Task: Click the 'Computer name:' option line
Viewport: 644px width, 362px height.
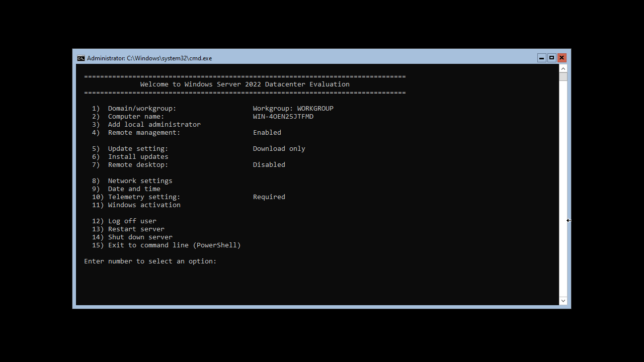Action: pos(128,117)
